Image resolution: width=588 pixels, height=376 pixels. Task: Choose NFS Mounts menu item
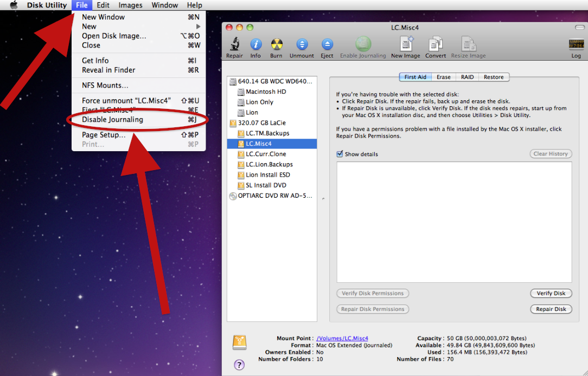139,86
